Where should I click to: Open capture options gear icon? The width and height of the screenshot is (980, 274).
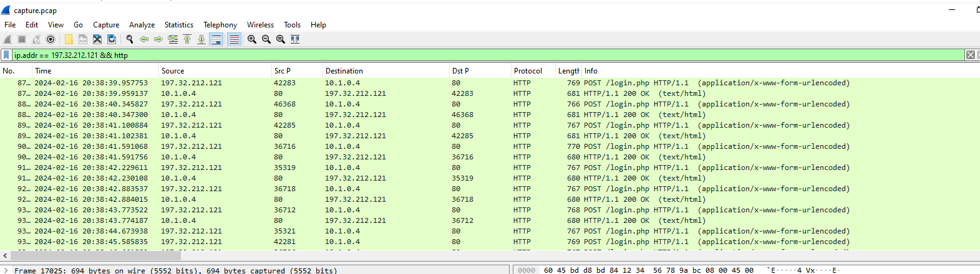[x=51, y=39]
